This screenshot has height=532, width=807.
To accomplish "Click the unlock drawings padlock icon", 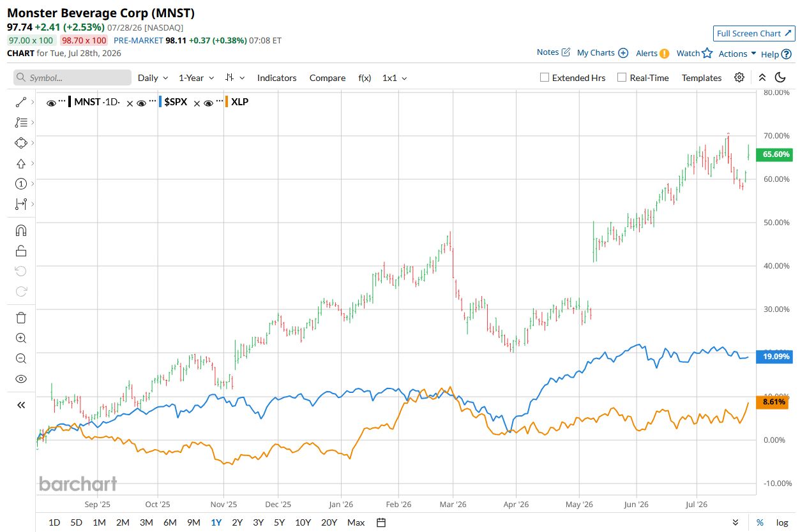I will [x=20, y=251].
